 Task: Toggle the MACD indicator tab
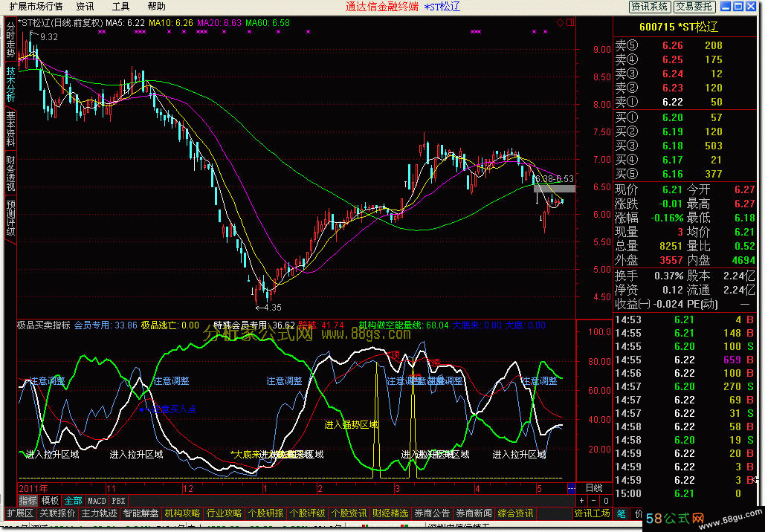(x=97, y=501)
